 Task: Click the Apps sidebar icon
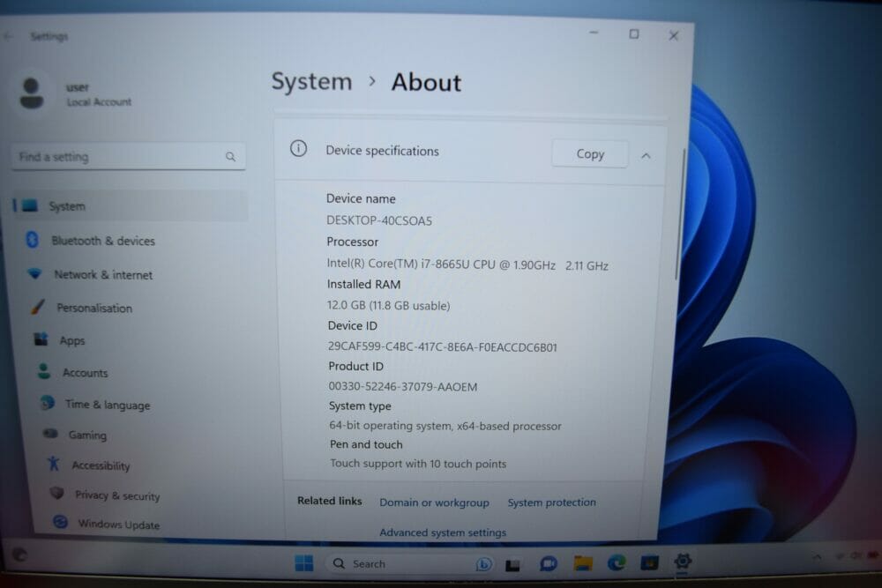[41, 339]
